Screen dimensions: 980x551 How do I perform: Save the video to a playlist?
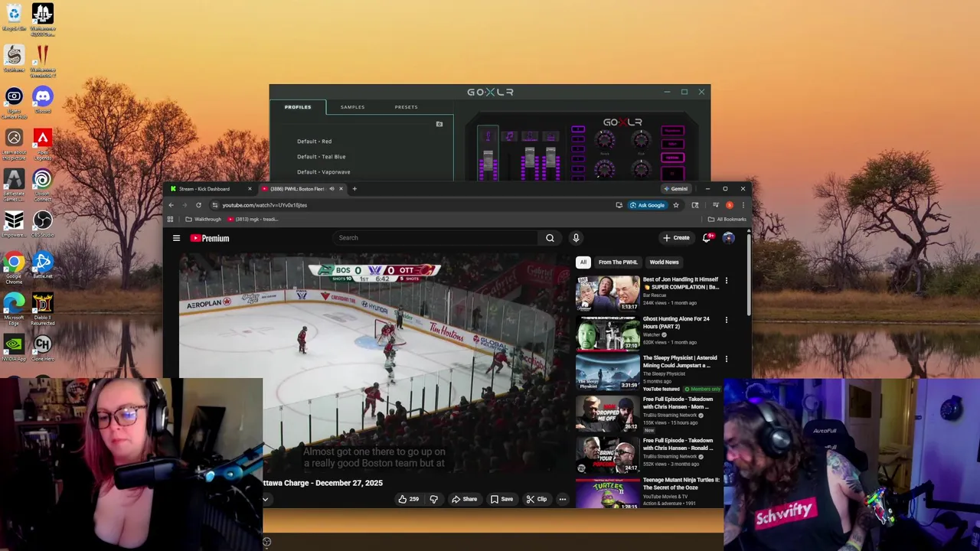point(501,499)
